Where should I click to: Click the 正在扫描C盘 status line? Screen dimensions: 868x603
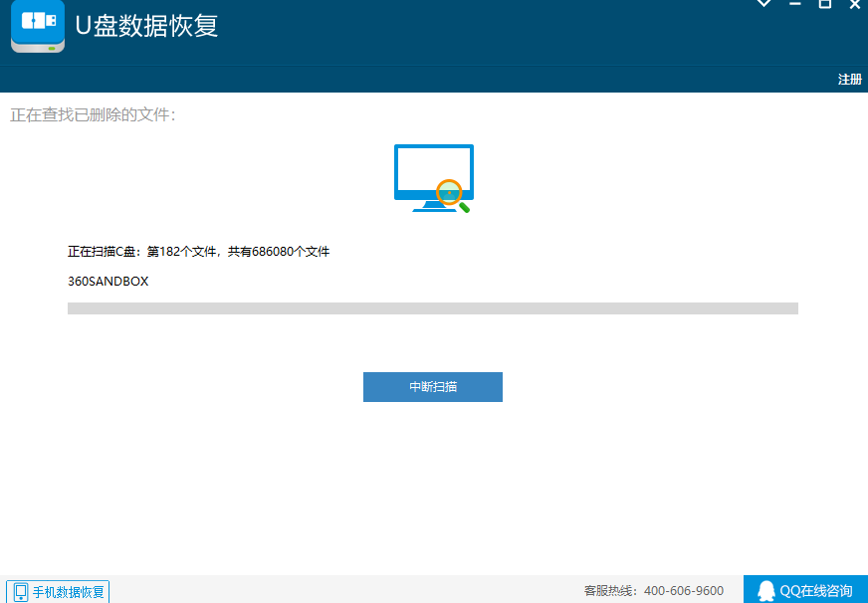[198, 252]
